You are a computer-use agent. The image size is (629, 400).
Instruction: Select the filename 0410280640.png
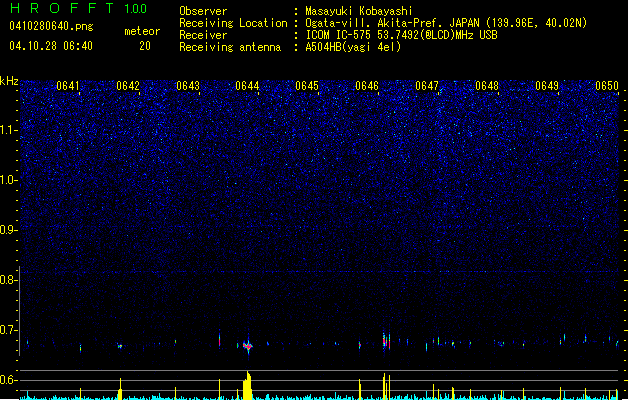click(51, 26)
